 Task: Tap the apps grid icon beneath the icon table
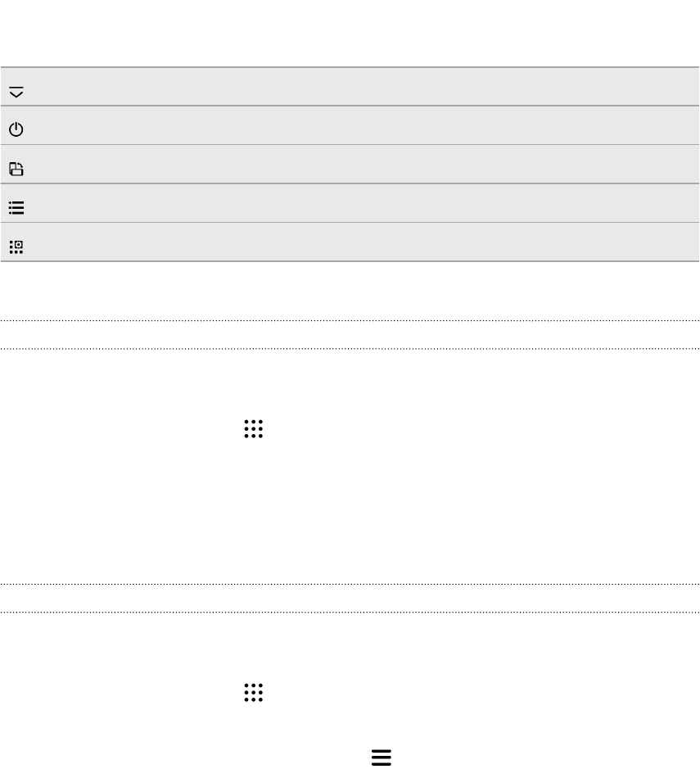[x=254, y=428]
